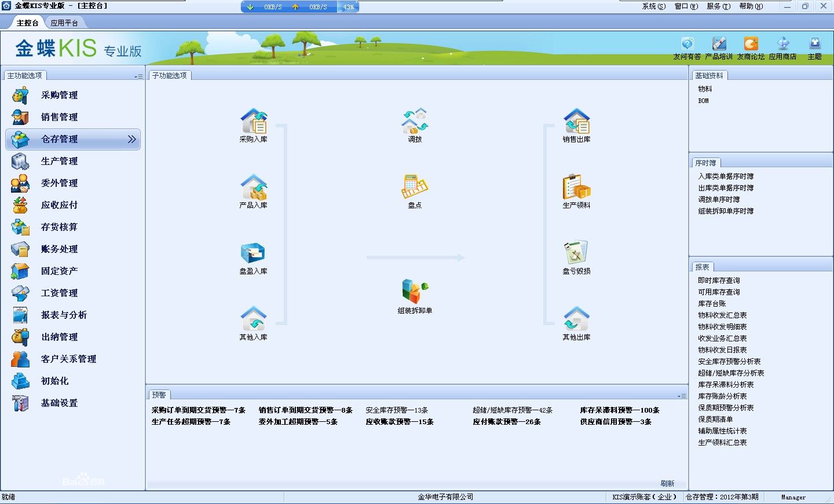Open the 系统(S) menu

[x=653, y=6]
